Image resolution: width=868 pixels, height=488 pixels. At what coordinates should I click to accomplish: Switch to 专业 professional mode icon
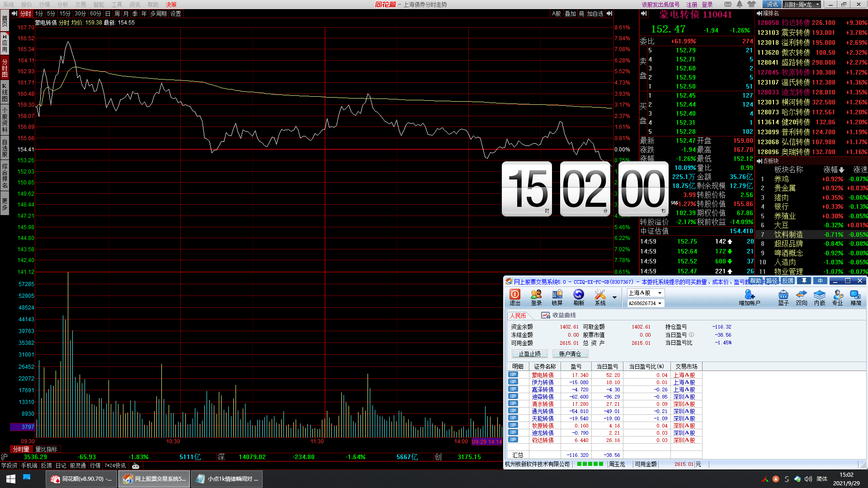[x=838, y=297]
